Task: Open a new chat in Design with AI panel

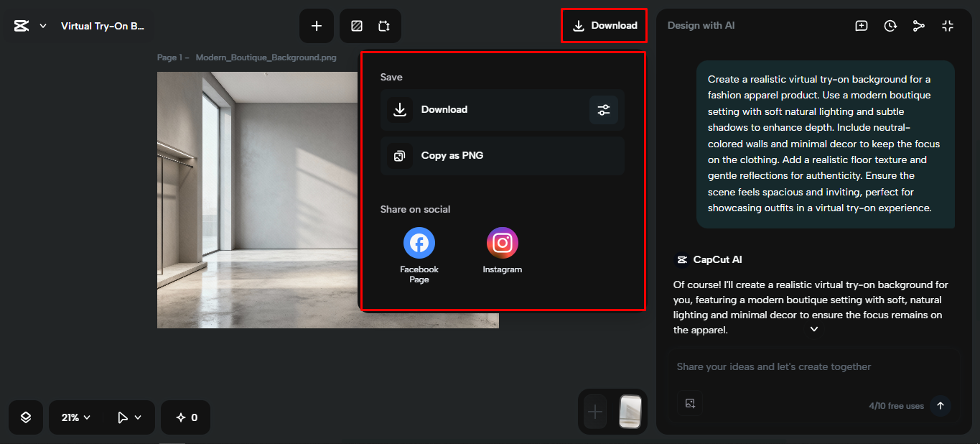Action: pyautogui.click(x=861, y=25)
